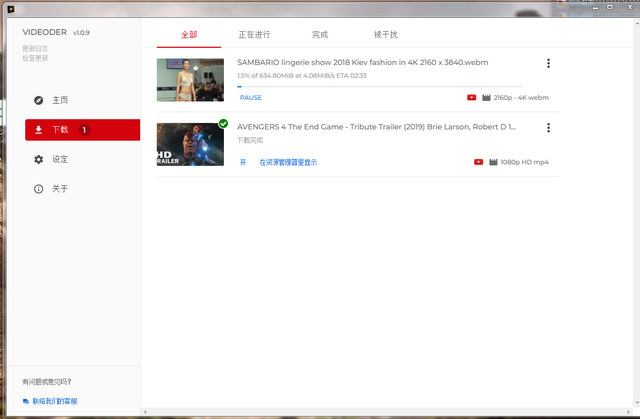Click the AVENGERS 4 The End Game title
The image size is (640, 419).
[x=376, y=127]
